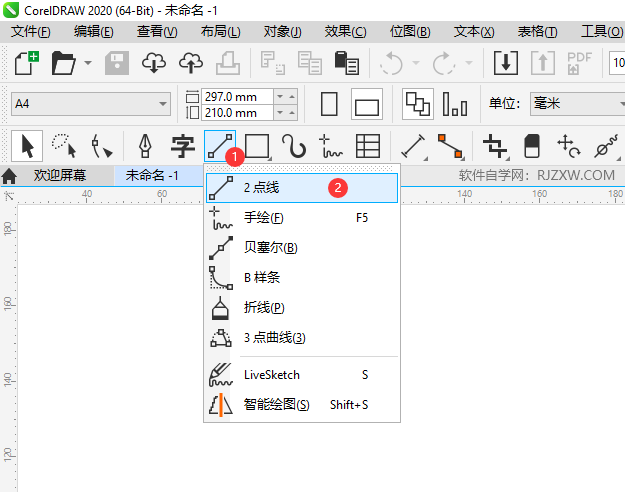Click the Redo arrow icon

(x=444, y=63)
